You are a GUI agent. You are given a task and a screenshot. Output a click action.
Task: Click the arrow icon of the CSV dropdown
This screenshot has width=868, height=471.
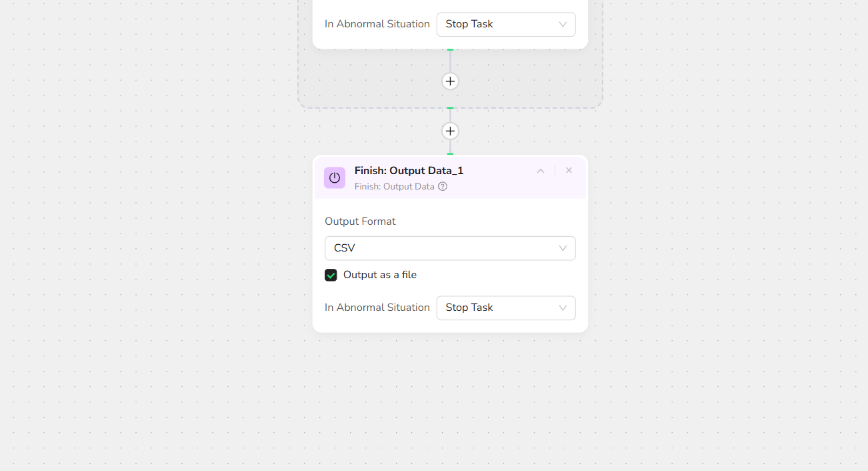click(563, 248)
